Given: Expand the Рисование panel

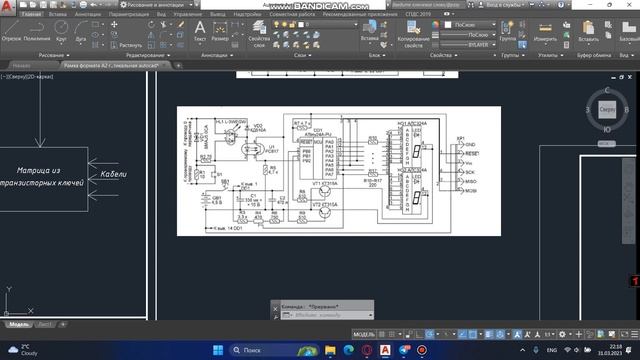Looking at the screenshot, I should [x=54, y=55].
